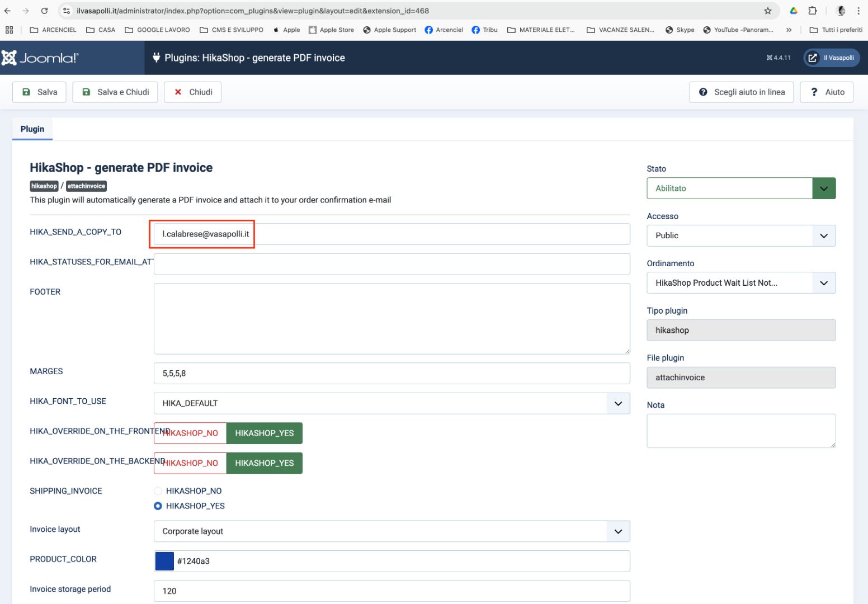Click the site information icon in address bar
The width and height of the screenshot is (868, 604).
click(x=67, y=11)
